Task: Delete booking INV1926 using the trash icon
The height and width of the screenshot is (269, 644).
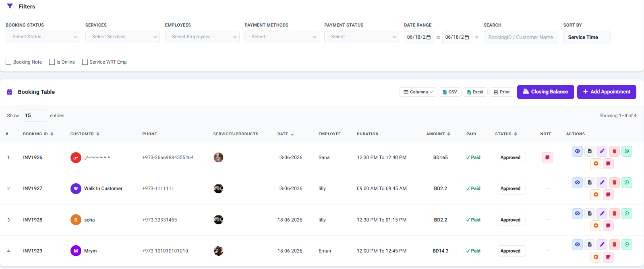Action: [x=614, y=151]
